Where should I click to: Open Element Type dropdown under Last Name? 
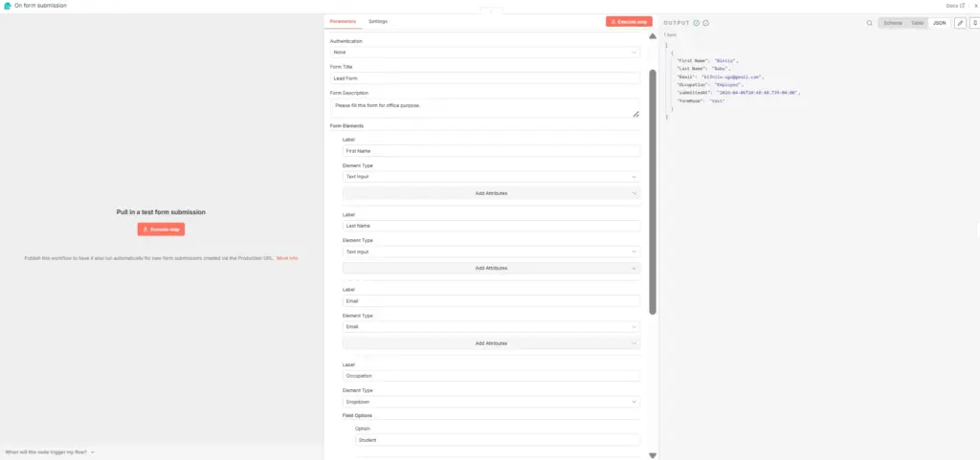(x=491, y=252)
